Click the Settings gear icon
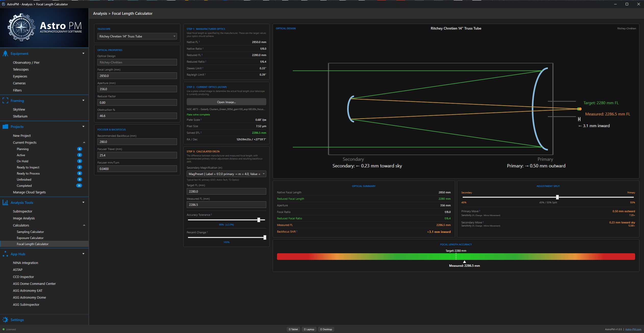 tap(5, 320)
